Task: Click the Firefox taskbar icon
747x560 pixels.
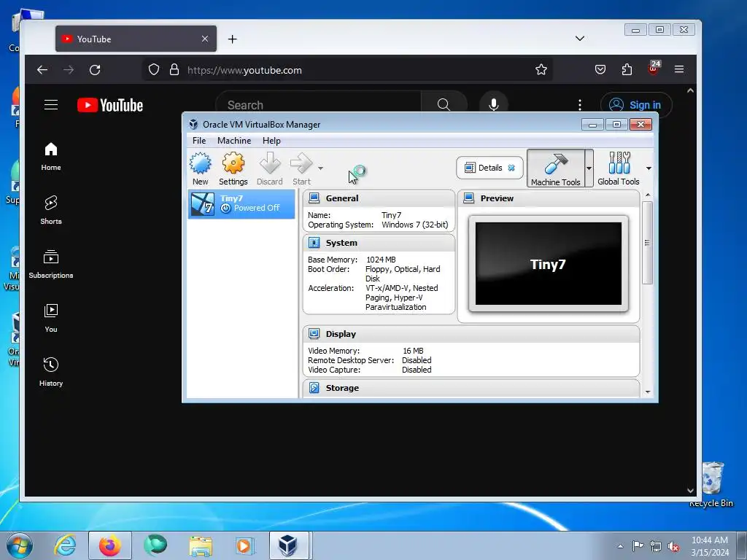Action: click(x=109, y=545)
